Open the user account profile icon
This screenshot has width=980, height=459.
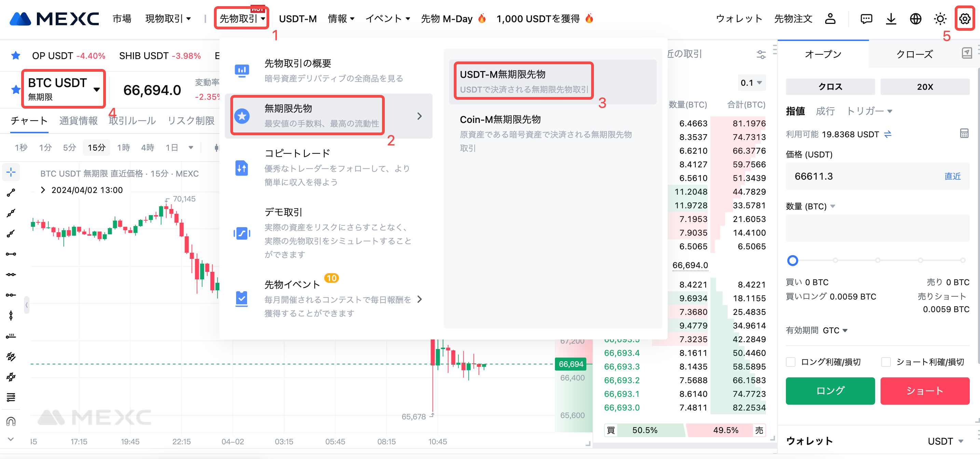click(x=830, y=19)
